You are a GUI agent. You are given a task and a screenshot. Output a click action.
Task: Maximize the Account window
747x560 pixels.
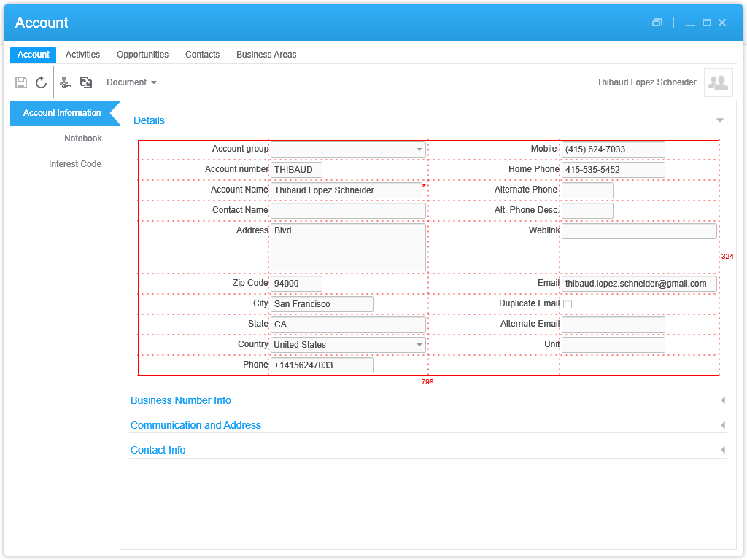[x=706, y=23]
